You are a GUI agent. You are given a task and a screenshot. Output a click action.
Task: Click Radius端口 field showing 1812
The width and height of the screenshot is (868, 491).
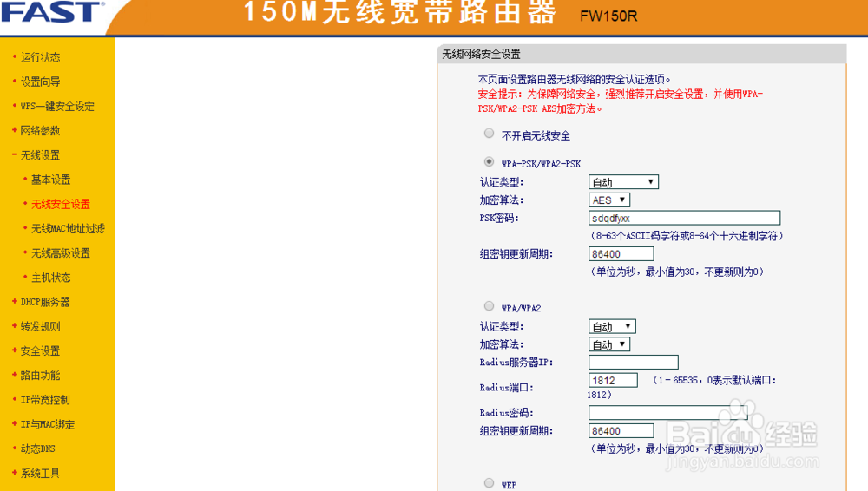(613, 380)
